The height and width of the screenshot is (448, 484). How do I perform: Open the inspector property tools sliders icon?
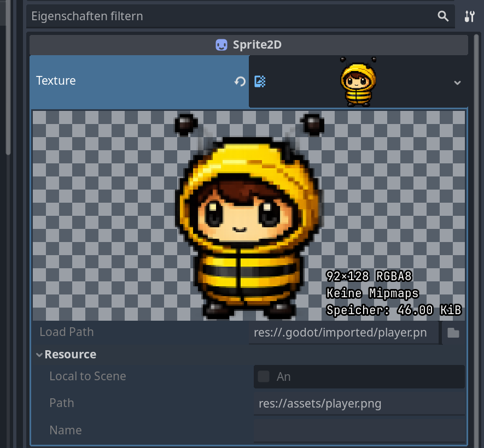click(x=470, y=16)
